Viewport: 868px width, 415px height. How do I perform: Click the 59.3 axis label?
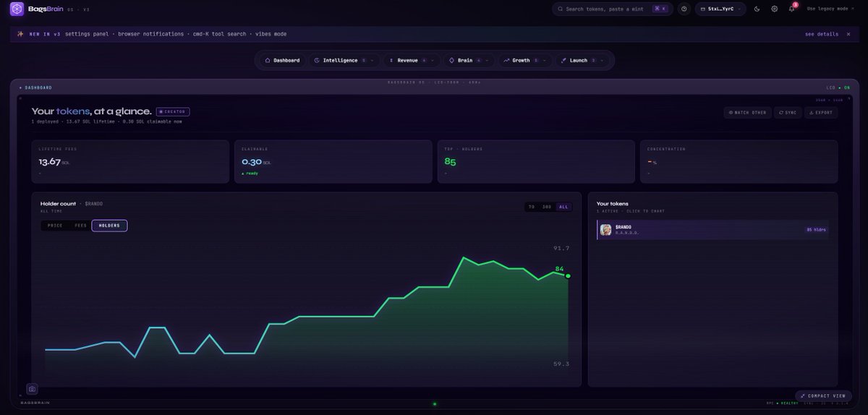coord(561,364)
